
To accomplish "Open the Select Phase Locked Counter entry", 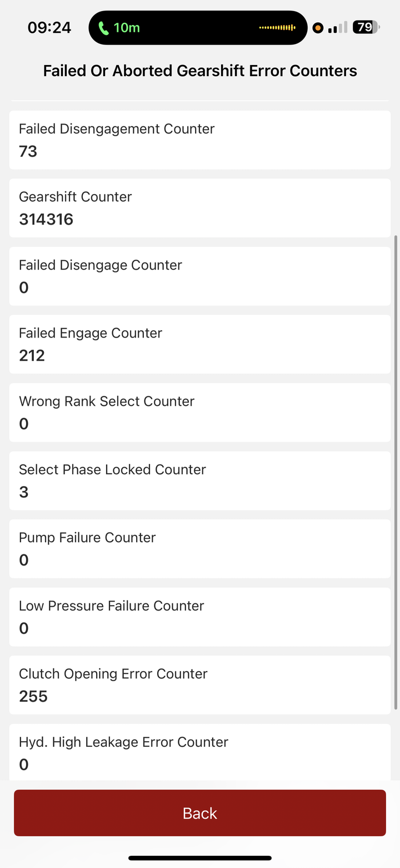I will tap(200, 480).
